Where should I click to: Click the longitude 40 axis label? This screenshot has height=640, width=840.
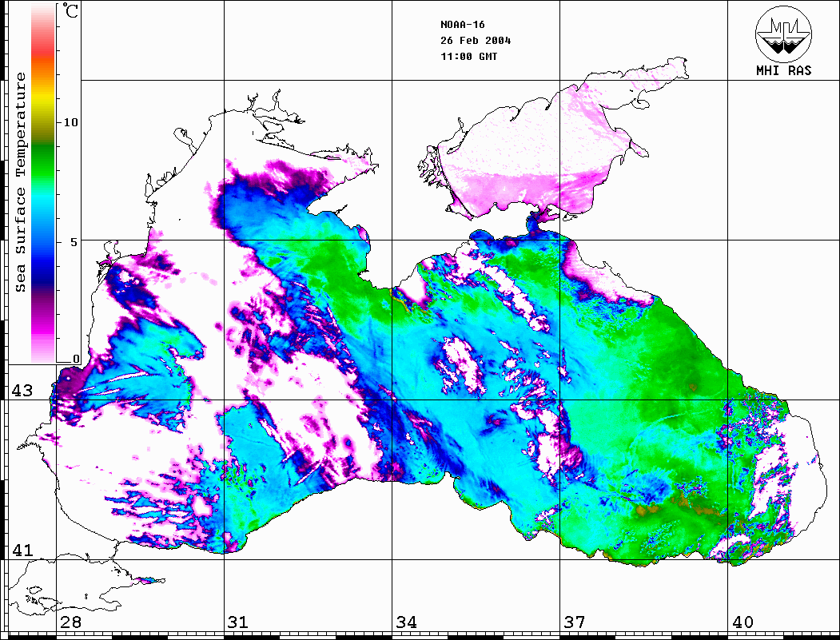click(742, 622)
